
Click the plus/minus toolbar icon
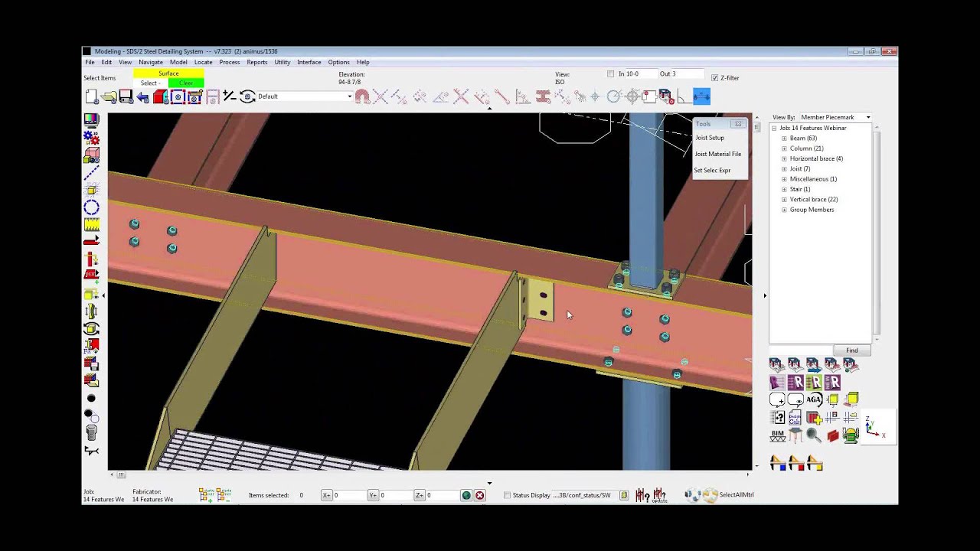229,96
